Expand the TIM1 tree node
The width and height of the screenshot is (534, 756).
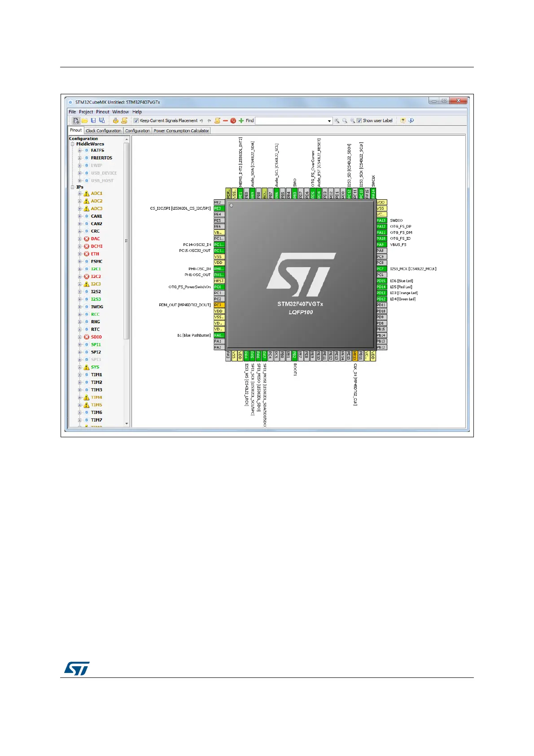(x=80, y=375)
